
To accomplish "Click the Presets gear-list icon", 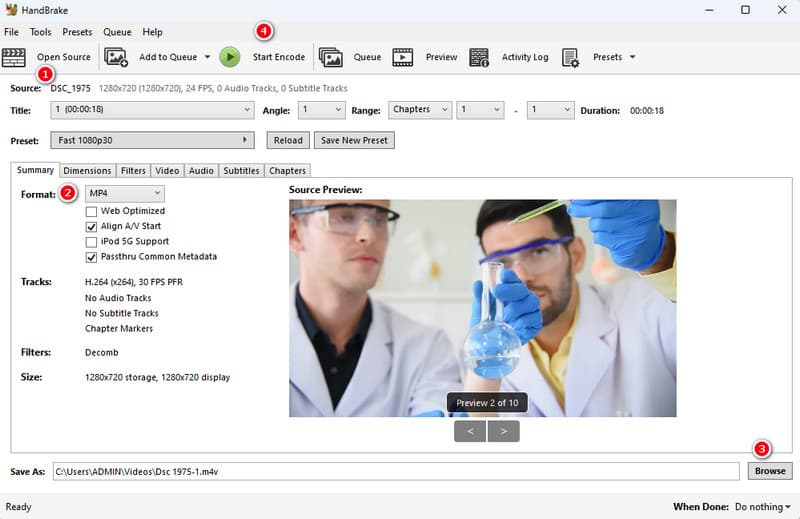I will (570, 57).
